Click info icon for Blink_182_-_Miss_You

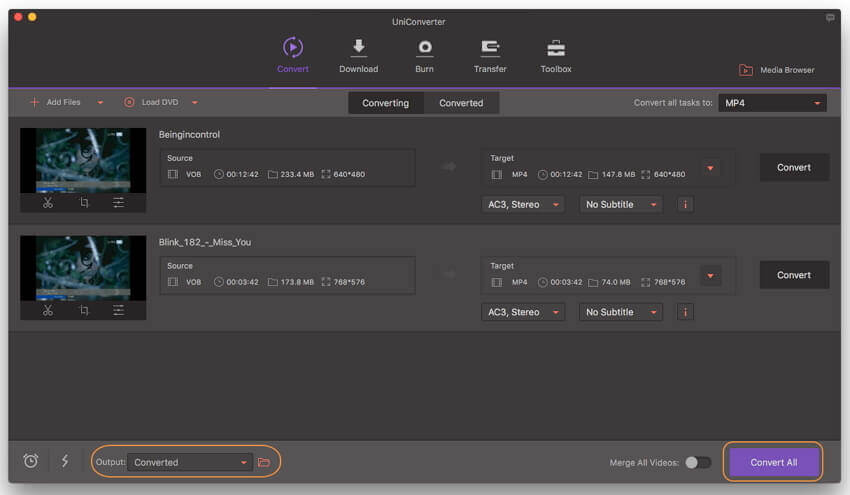685,312
